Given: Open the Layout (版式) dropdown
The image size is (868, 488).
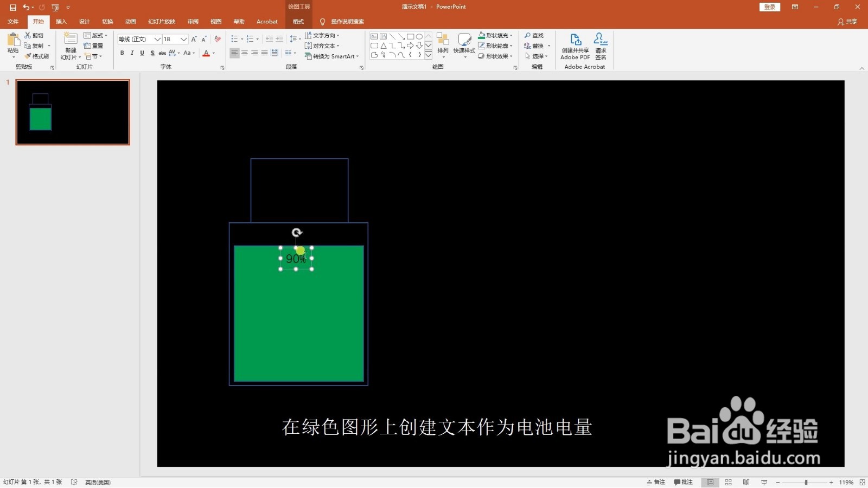Looking at the screenshot, I should (x=95, y=35).
